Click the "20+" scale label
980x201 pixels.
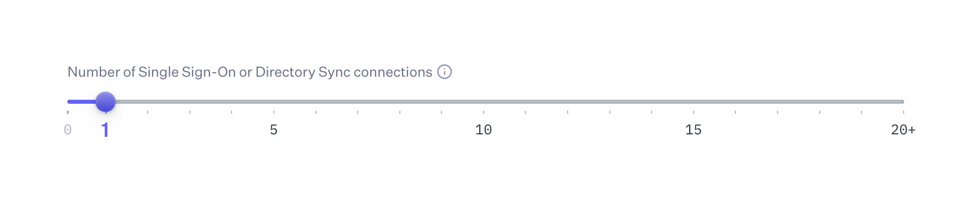[903, 130]
